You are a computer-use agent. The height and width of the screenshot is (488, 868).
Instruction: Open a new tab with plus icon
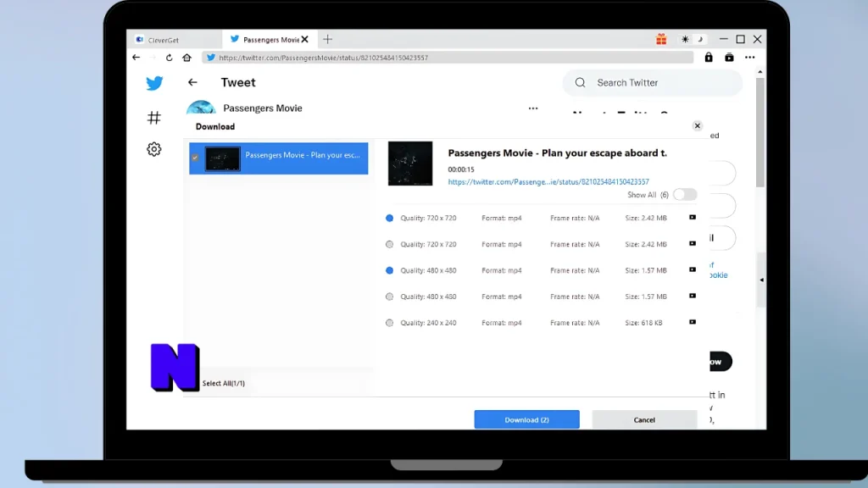click(x=328, y=39)
